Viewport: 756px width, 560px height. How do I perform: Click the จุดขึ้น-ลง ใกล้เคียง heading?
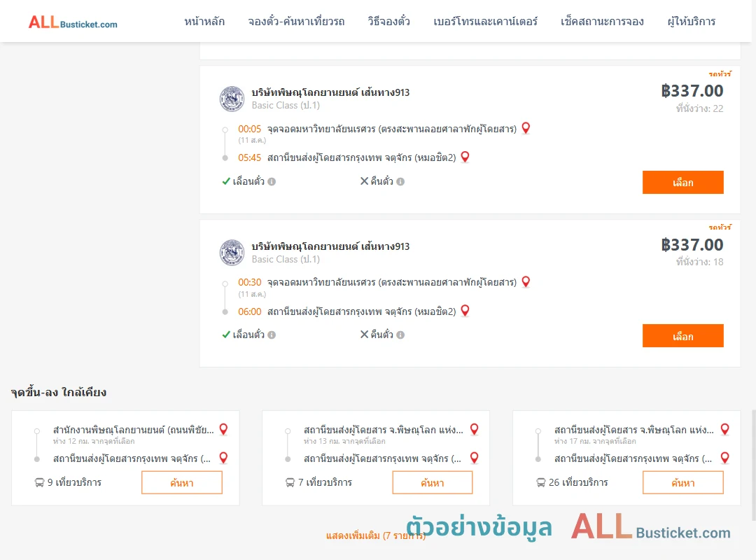pos(59,392)
